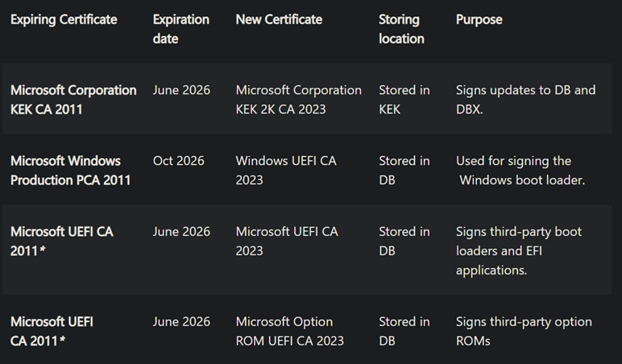Click "Microsoft Corporation KEK CA 2011" cell
The height and width of the screenshot is (364, 622).
pos(73,99)
